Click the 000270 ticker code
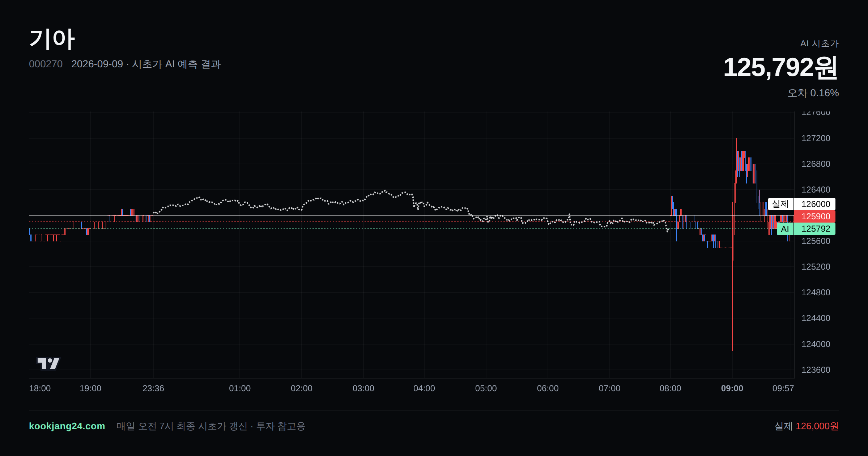Image resolution: width=868 pixels, height=456 pixels. [x=46, y=64]
